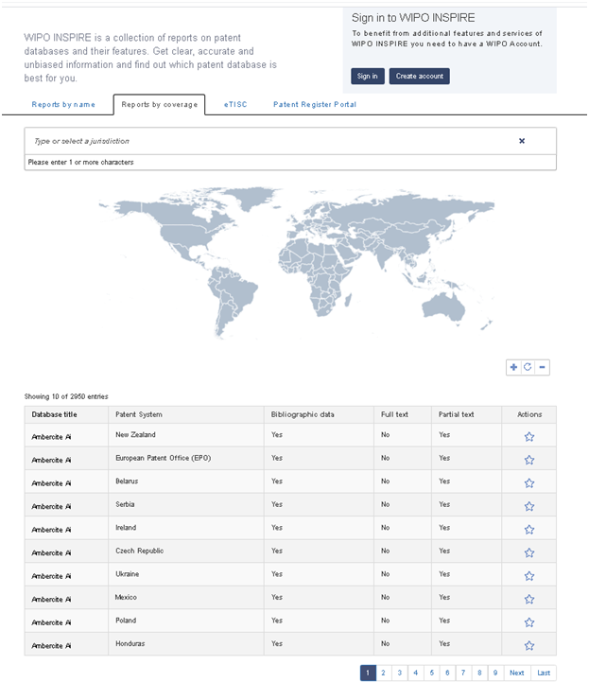Navigate to results page 8
Image resolution: width=589 pixels, height=700 pixels.
pos(479,673)
